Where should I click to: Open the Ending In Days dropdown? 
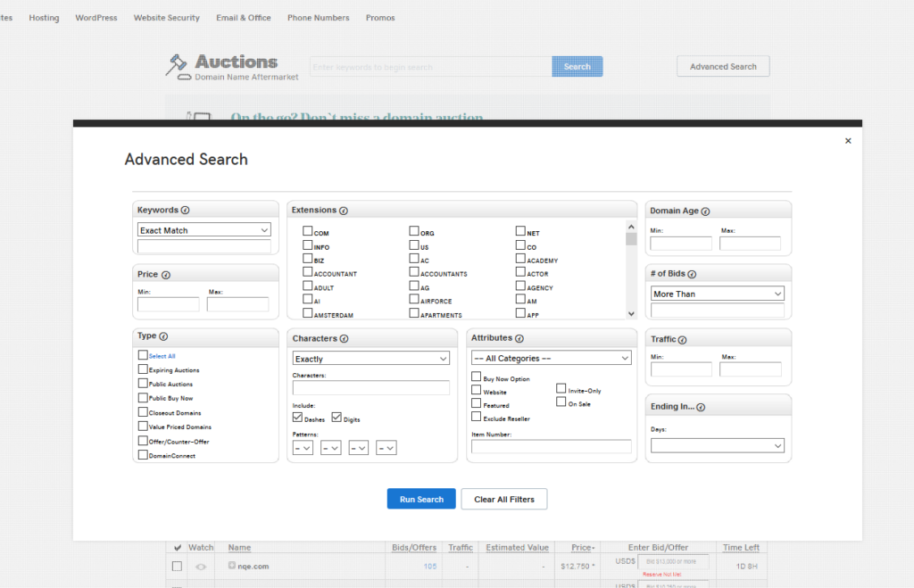coord(717,445)
